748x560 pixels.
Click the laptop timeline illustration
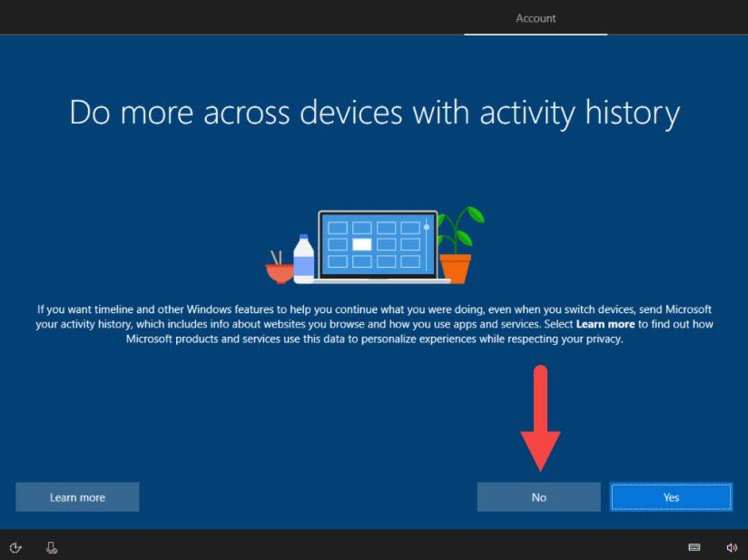pyautogui.click(x=378, y=246)
